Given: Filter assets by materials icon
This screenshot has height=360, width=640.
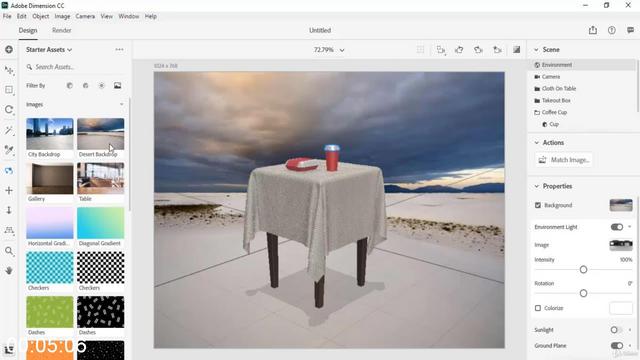Looking at the screenshot, I should [86, 86].
